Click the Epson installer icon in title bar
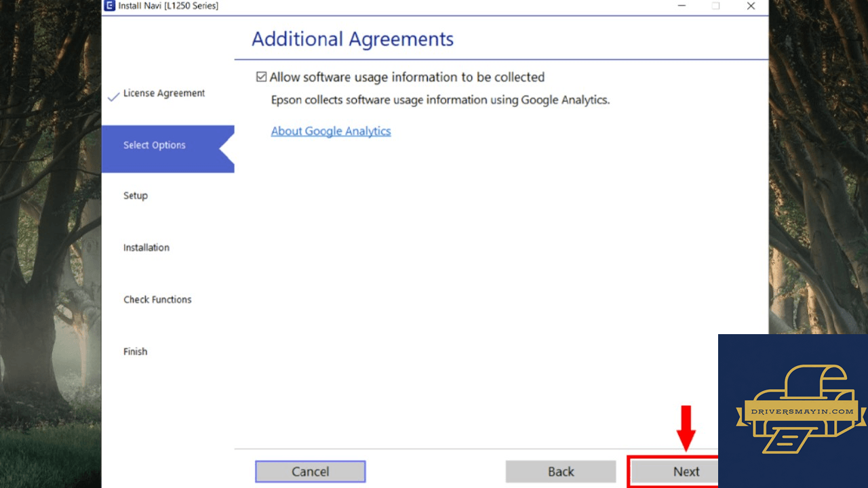The height and width of the screenshot is (488, 868). (109, 6)
